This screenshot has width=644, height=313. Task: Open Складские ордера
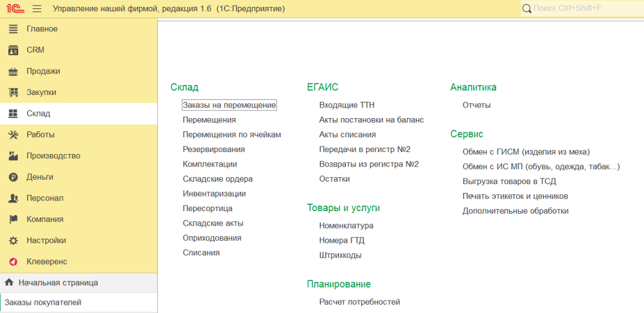click(x=218, y=179)
